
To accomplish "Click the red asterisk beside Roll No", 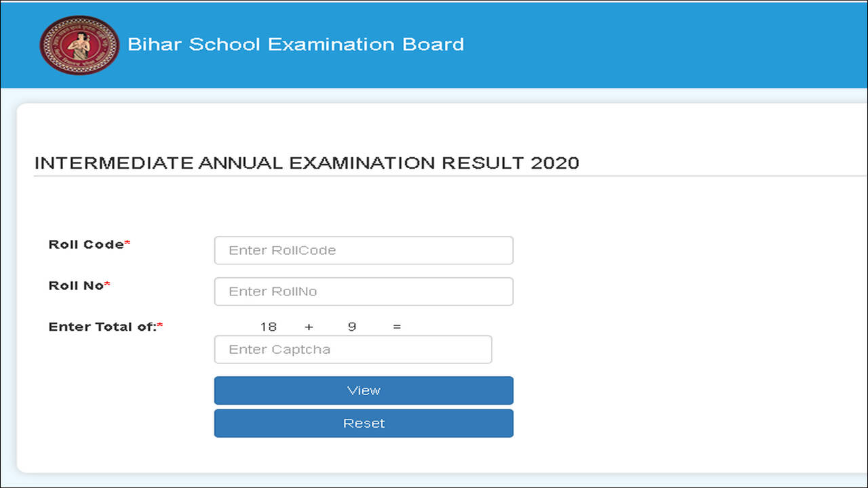I will coord(107,285).
